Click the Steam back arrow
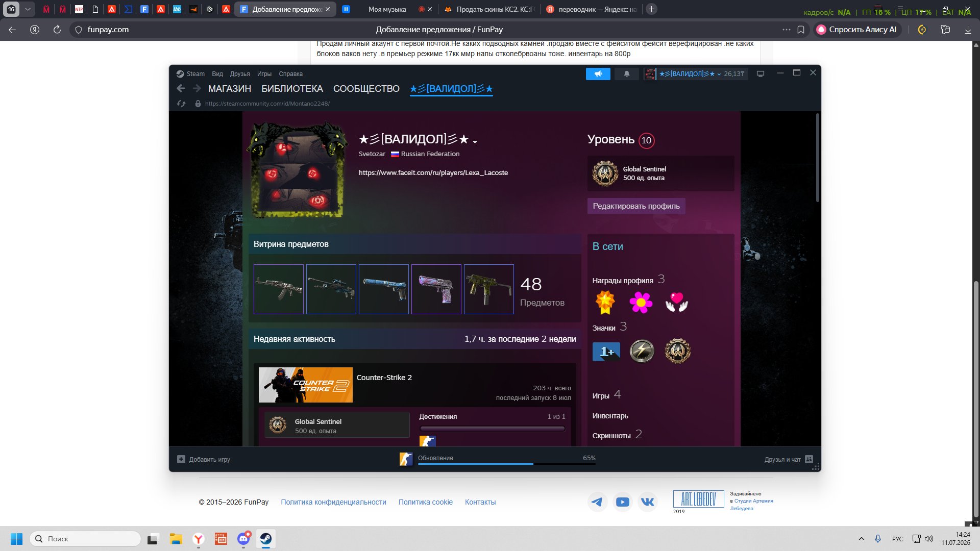 click(181, 88)
